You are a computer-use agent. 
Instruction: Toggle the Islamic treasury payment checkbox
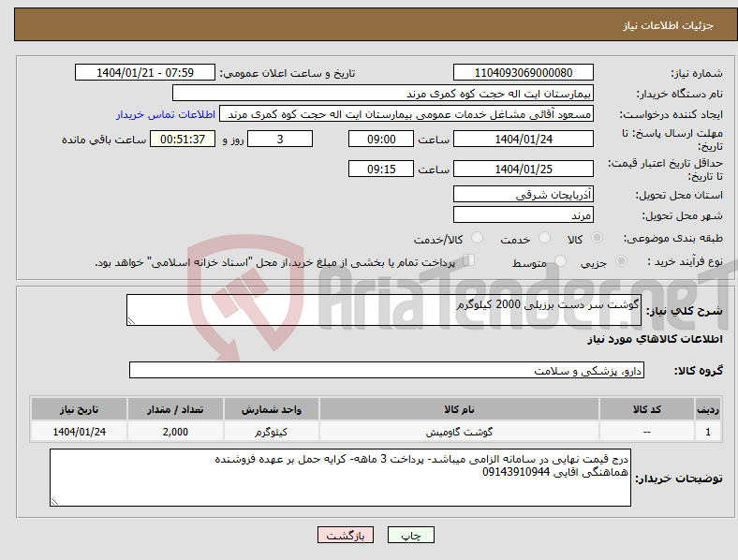pyautogui.click(x=469, y=260)
